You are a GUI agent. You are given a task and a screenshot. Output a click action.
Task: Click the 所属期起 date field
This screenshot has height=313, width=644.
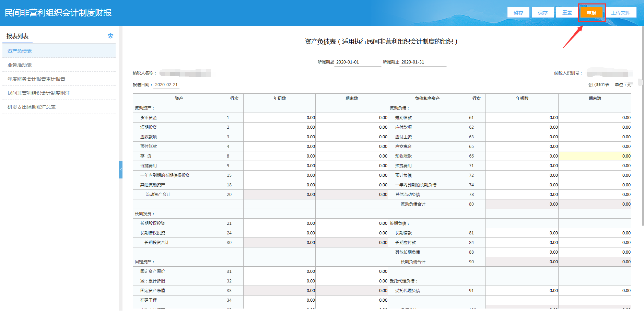pyautogui.click(x=357, y=62)
